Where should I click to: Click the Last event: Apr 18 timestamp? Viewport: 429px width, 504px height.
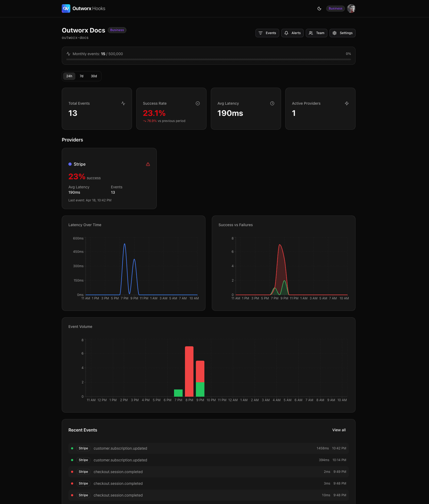pyautogui.click(x=90, y=200)
